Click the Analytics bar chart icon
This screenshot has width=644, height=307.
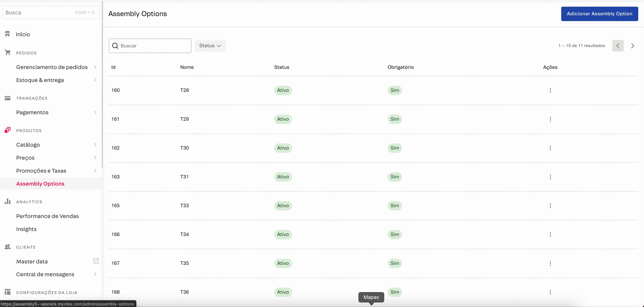point(8,201)
